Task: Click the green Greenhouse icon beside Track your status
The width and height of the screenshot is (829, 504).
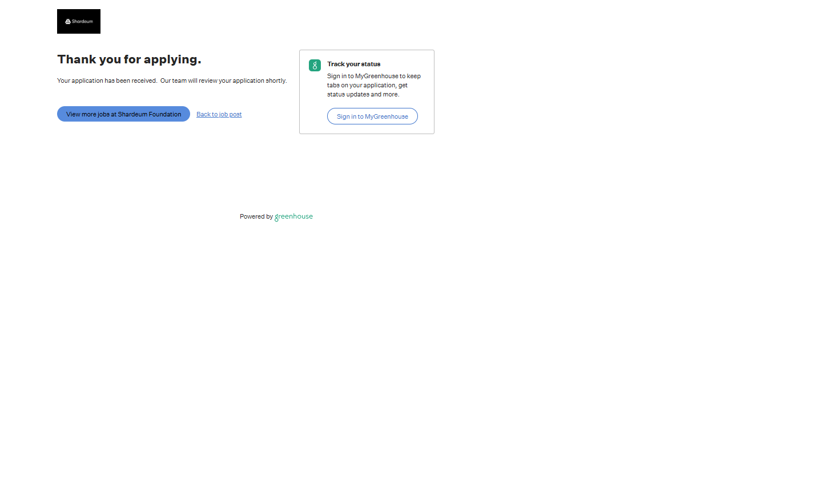Action: tap(315, 66)
